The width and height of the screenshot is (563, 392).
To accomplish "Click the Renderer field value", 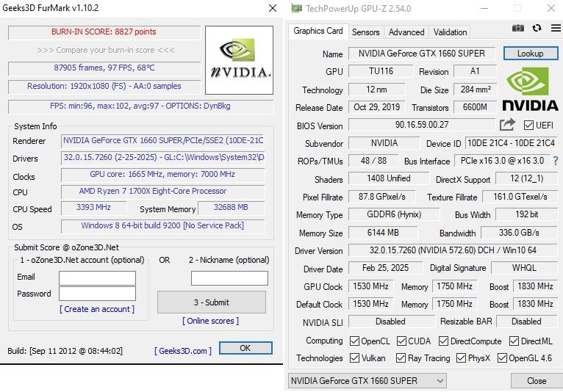I will click(x=163, y=141).
